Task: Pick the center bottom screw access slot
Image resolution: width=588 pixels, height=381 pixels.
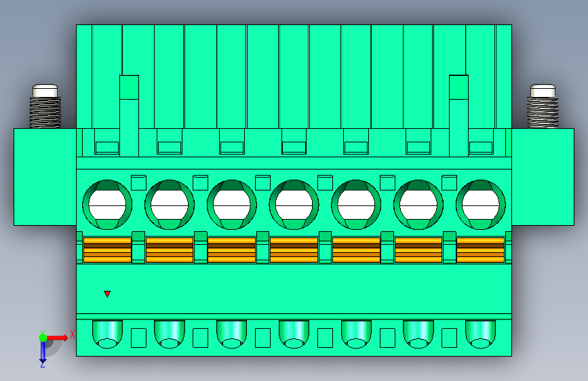Action: click(x=294, y=334)
